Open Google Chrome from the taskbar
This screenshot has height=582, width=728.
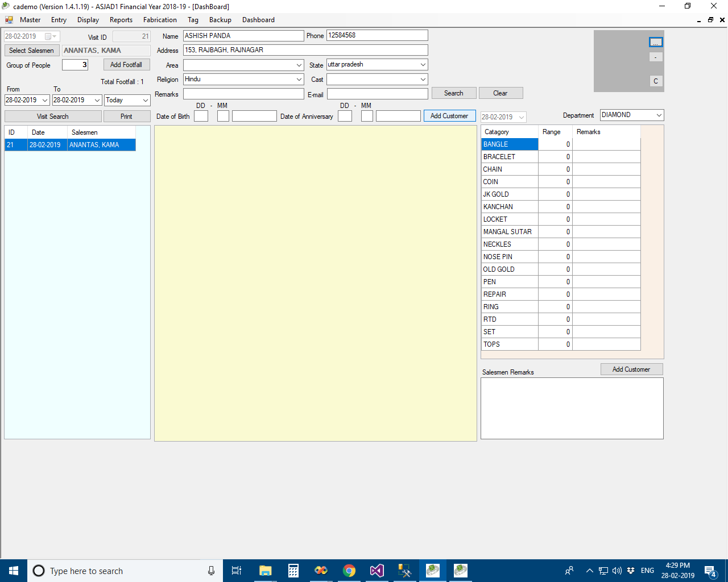pos(349,571)
